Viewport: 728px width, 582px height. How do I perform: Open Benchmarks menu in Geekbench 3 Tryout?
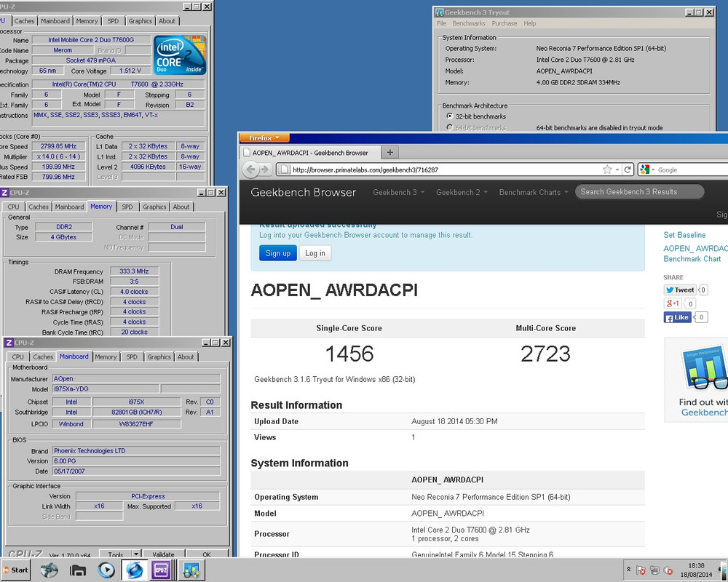pyautogui.click(x=468, y=23)
